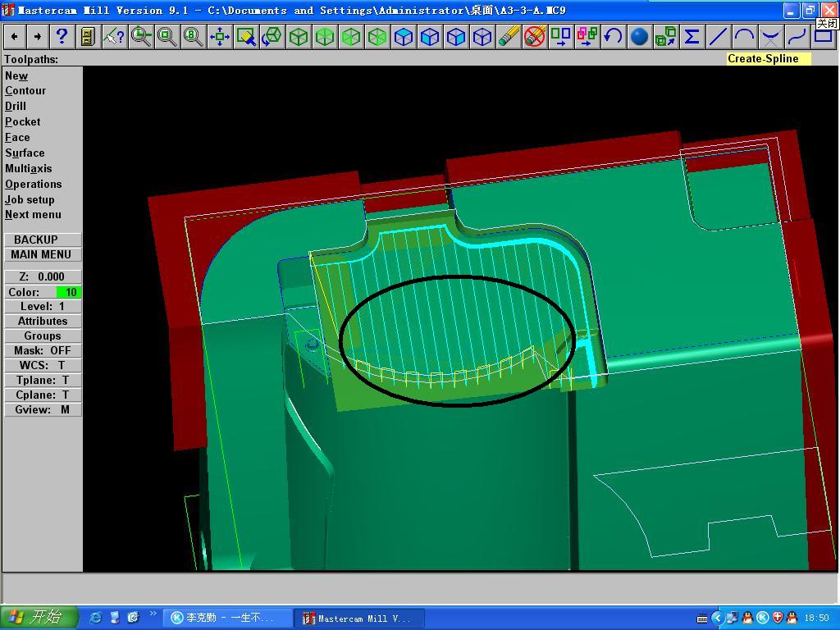Undo with the curved arrow icon
Screen dimensions: 840x630
(613, 36)
